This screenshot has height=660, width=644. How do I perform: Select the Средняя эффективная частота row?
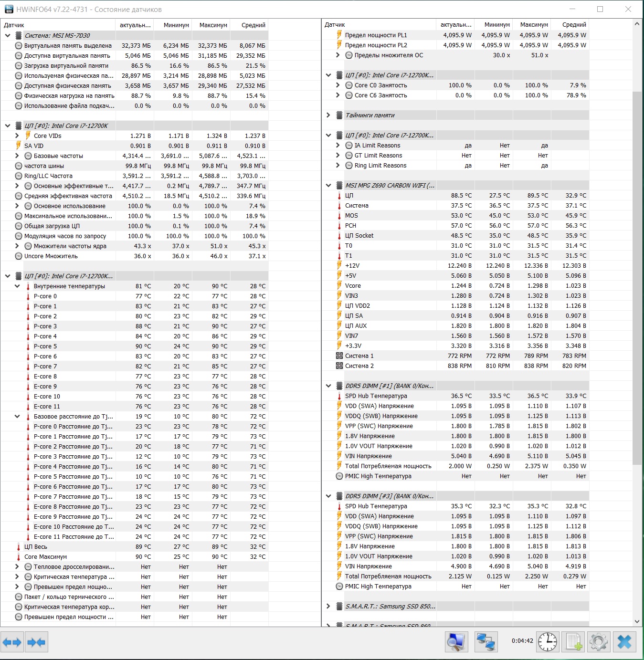pyautogui.click(x=135, y=196)
